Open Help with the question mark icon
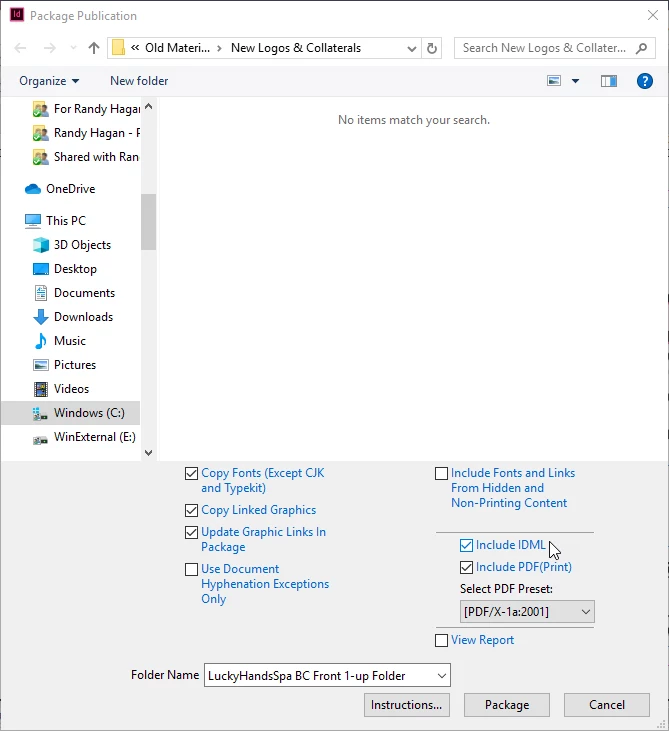Image resolution: width=669 pixels, height=731 pixels. [x=644, y=81]
